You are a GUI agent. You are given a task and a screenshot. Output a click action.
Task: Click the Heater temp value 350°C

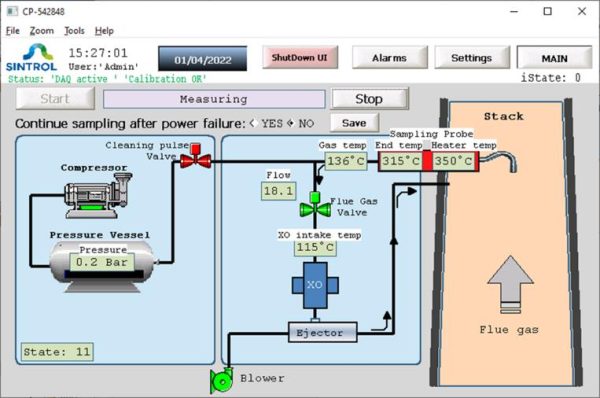coord(453,161)
